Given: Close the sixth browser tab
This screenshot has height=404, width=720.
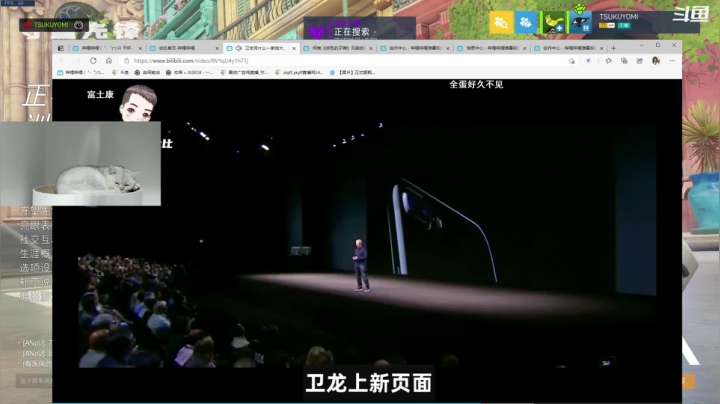Looking at the screenshot, I should click(524, 48).
